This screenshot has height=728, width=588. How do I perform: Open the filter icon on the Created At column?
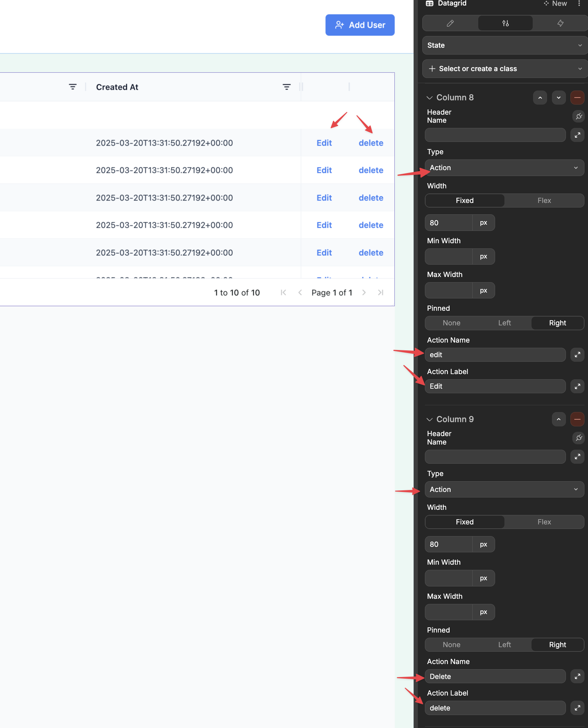pyautogui.click(x=287, y=87)
